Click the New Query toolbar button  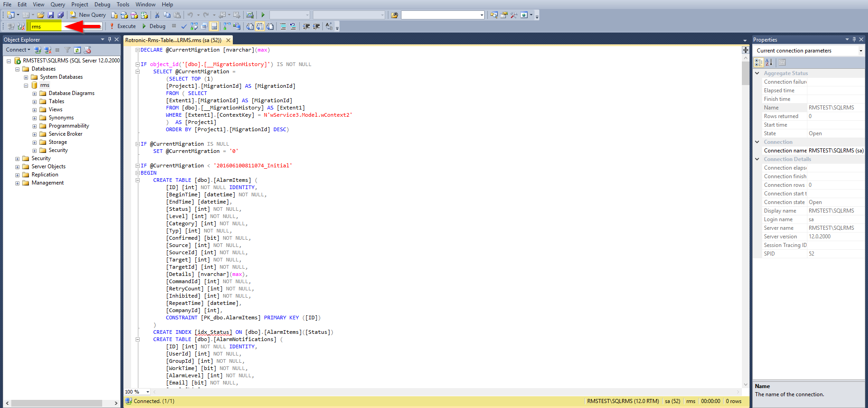(x=88, y=15)
